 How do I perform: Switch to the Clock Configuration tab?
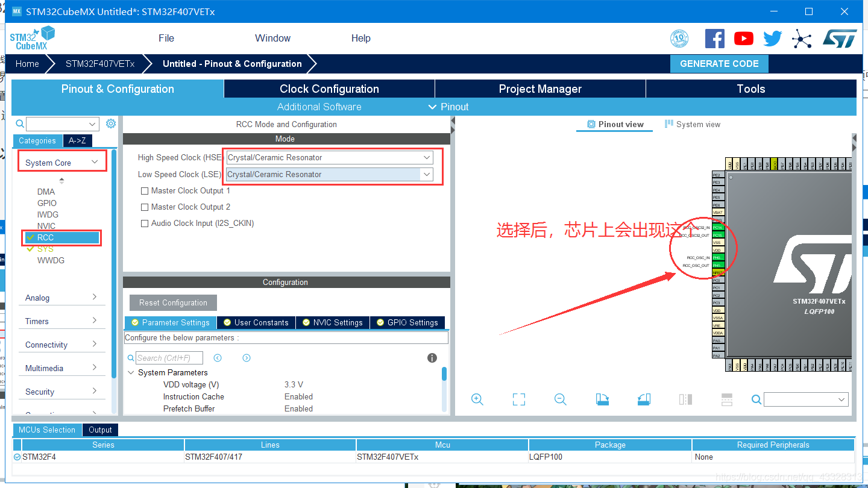pos(329,89)
